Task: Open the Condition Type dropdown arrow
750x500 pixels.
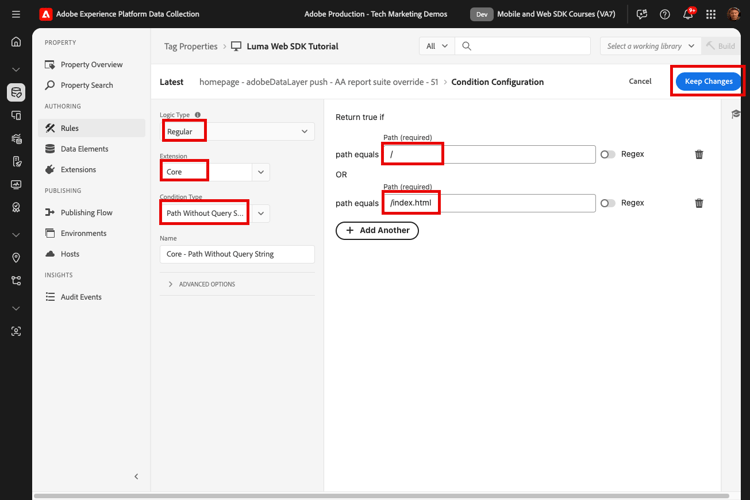Action: tap(261, 213)
